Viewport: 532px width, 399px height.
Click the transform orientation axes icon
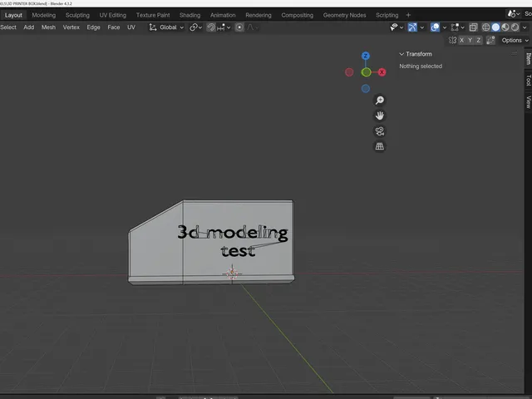point(153,27)
